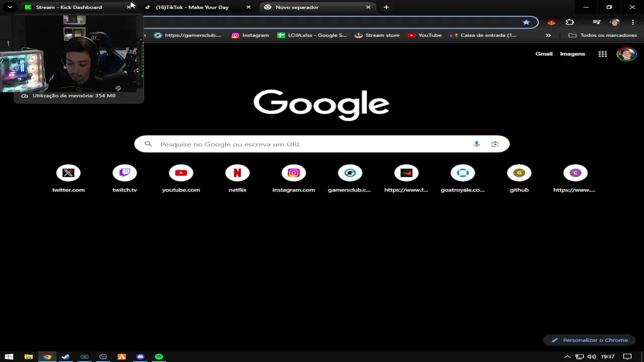644x362 pixels.
Task: Open Chrome's three-dot menu
Action: [x=633, y=22]
